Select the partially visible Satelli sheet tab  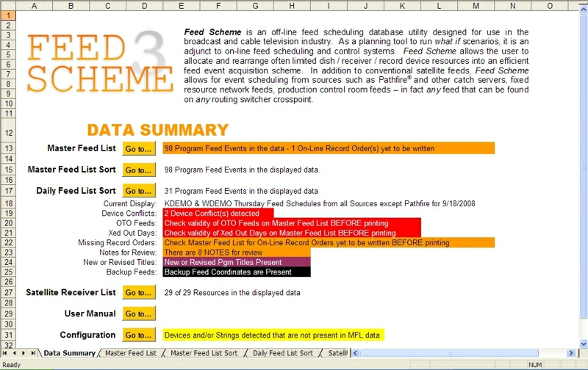click(337, 353)
